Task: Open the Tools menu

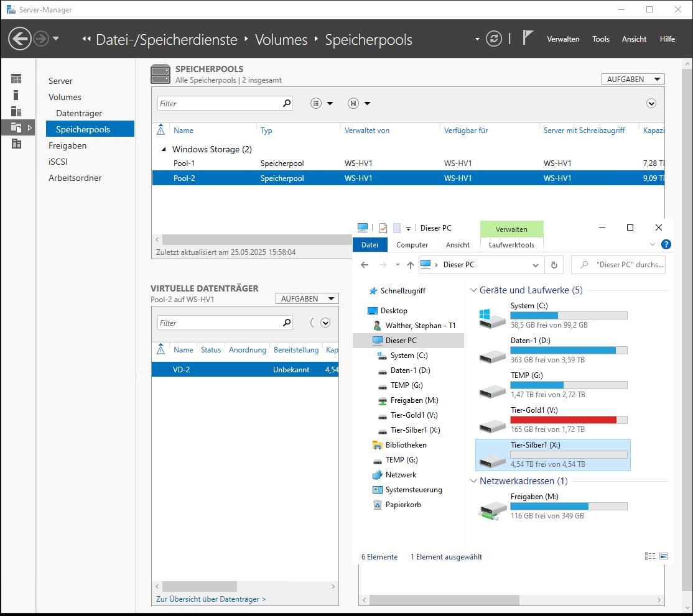Action: click(x=601, y=39)
